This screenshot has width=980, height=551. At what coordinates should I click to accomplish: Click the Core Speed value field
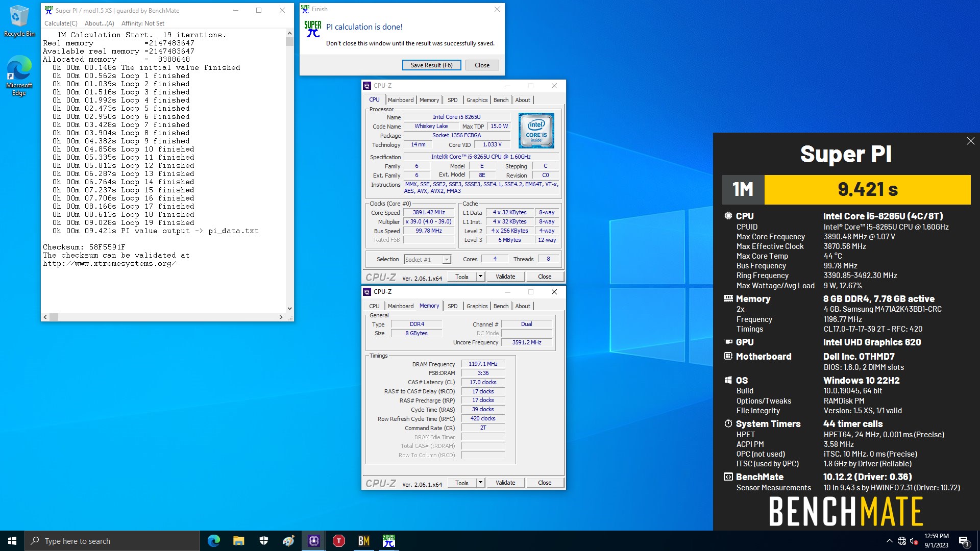[x=429, y=213]
